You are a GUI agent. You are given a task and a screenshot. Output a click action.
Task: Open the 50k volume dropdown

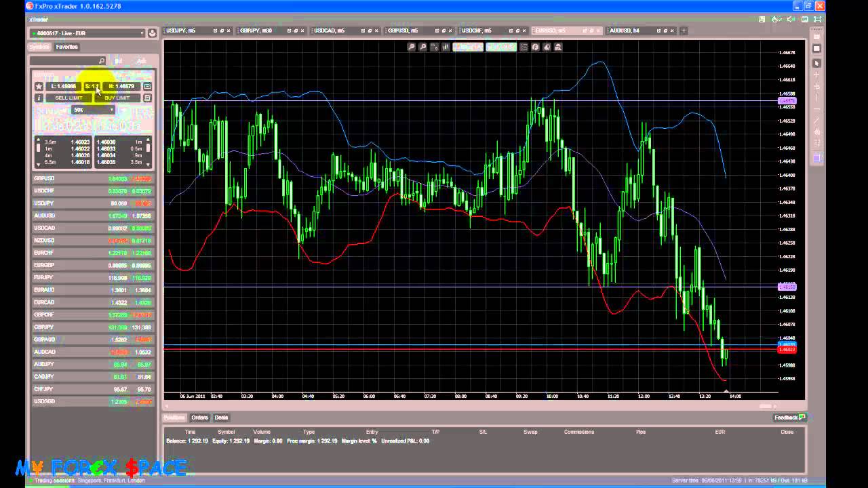click(93, 110)
